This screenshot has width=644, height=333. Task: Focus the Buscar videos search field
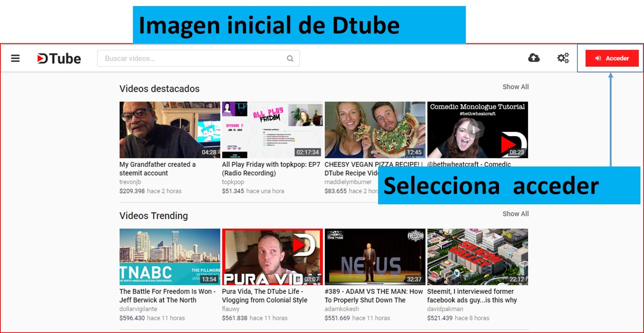coord(198,58)
